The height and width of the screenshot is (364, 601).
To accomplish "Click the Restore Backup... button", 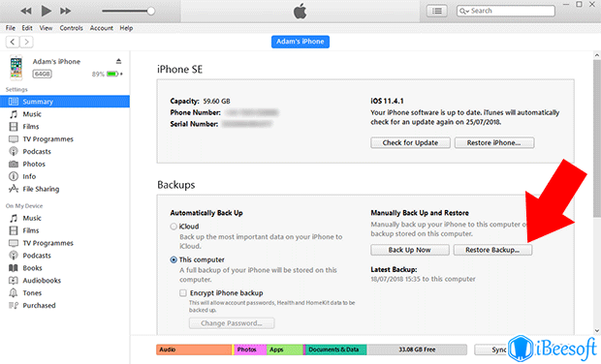I will (x=492, y=250).
